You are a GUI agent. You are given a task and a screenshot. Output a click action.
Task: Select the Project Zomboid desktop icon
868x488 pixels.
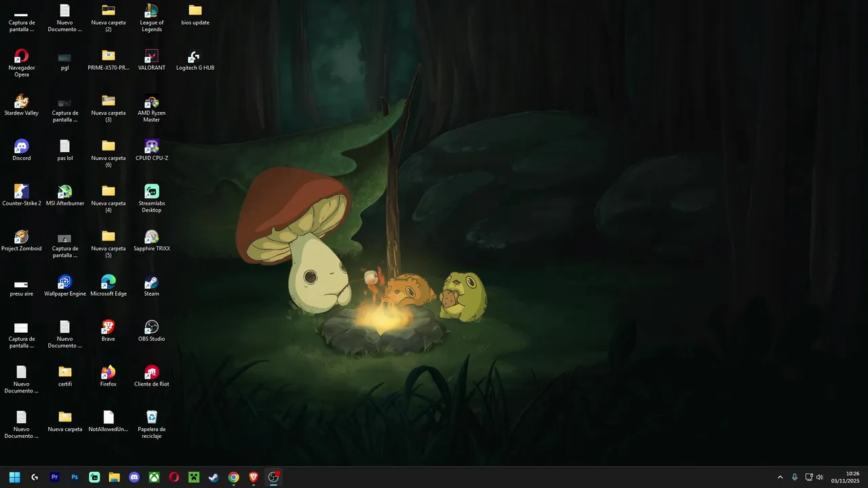point(22,241)
